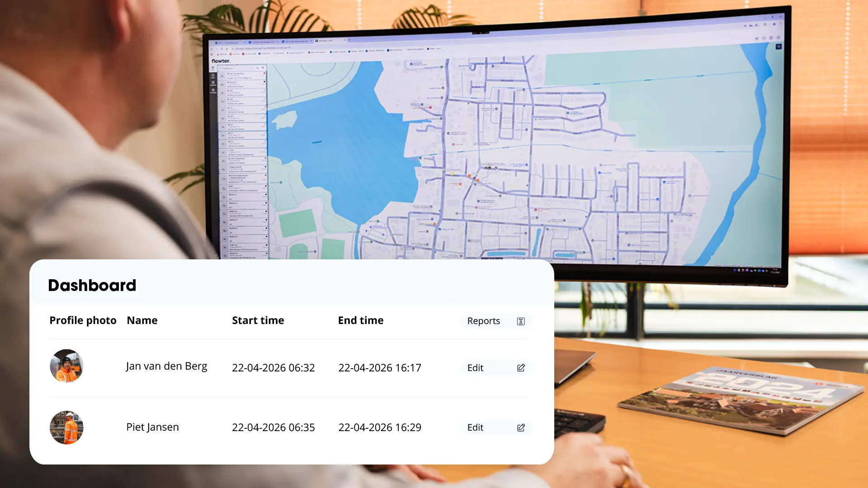This screenshot has height=488, width=868.
Task: Sort by the End time column header
Action: point(361,320)
